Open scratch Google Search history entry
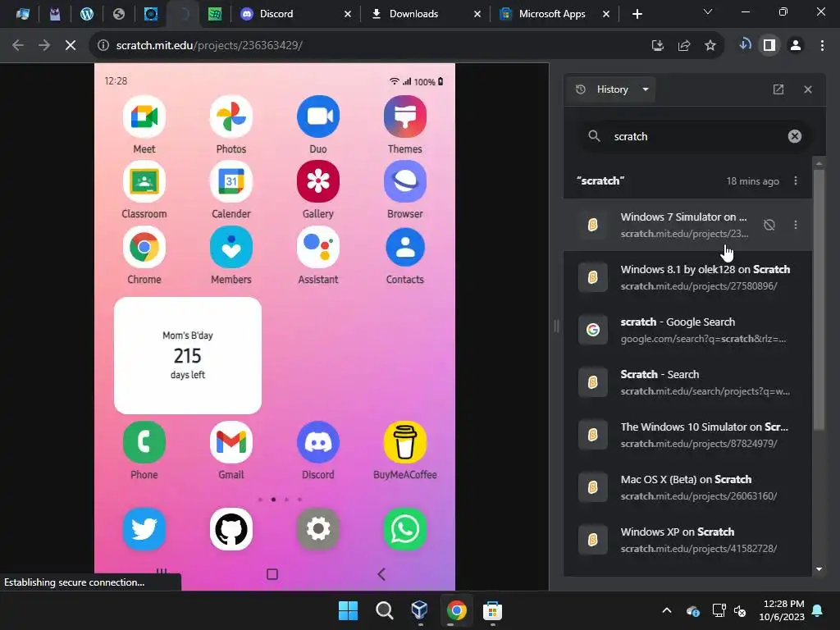 click(x=688, y=330)
